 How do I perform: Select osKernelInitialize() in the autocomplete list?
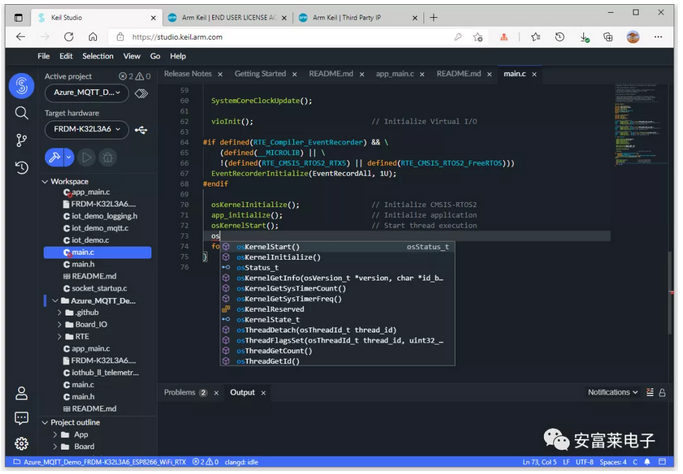coord(337,257)
